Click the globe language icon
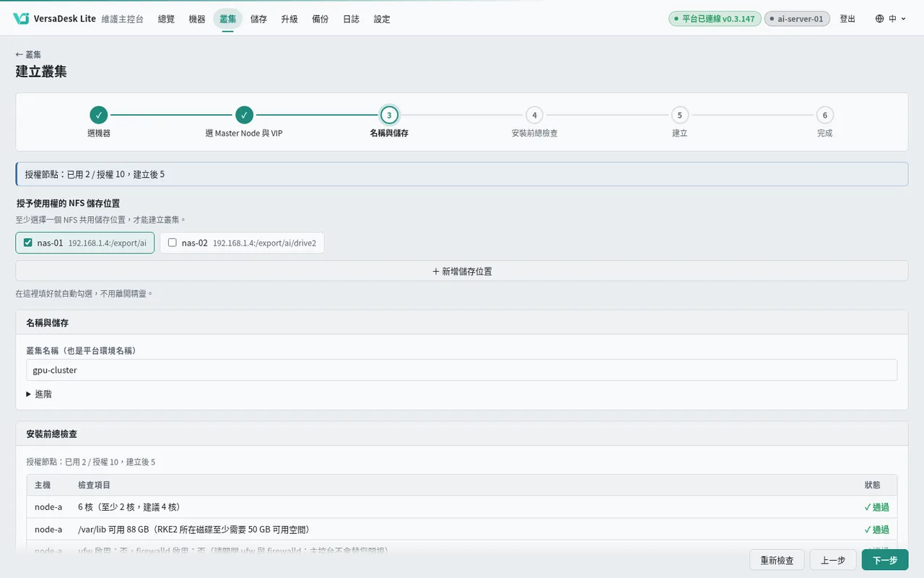 879,19
